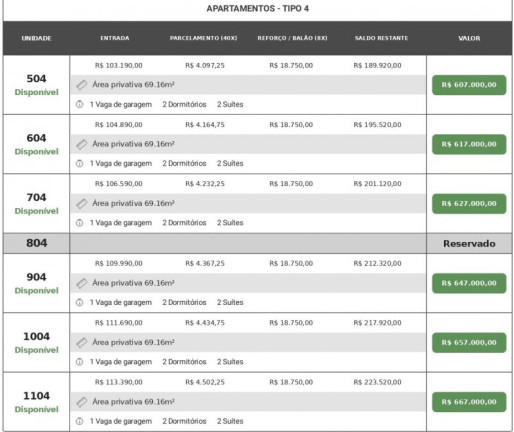Click the Valor column header
The image size is (514, 432).
coord(469,38)
